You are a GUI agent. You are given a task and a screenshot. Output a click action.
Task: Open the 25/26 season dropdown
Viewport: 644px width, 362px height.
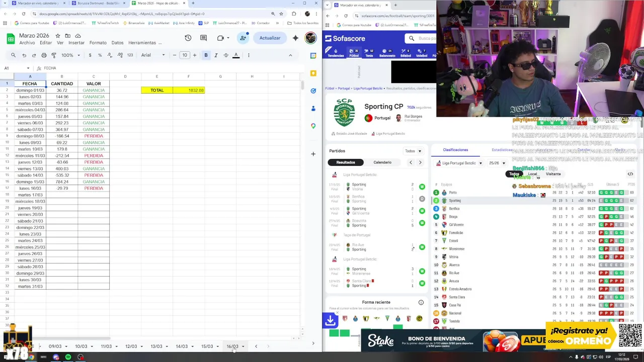(497, 163)
